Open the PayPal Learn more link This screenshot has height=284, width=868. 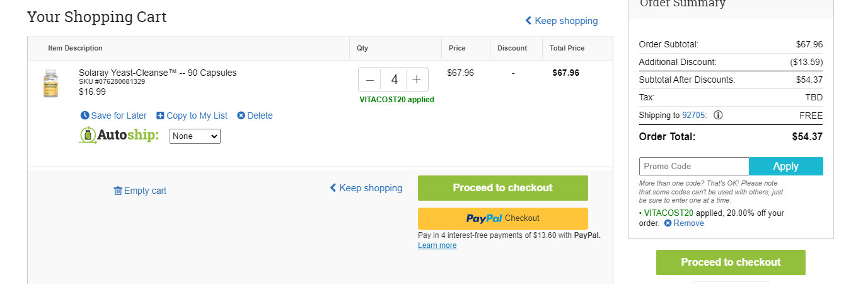click(437, 246)
